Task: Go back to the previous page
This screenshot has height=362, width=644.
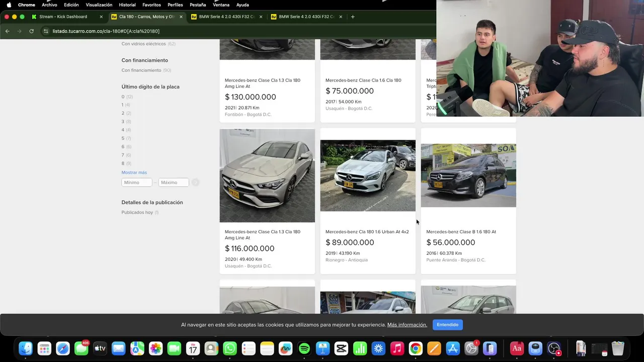Action: tap(7, 31)
